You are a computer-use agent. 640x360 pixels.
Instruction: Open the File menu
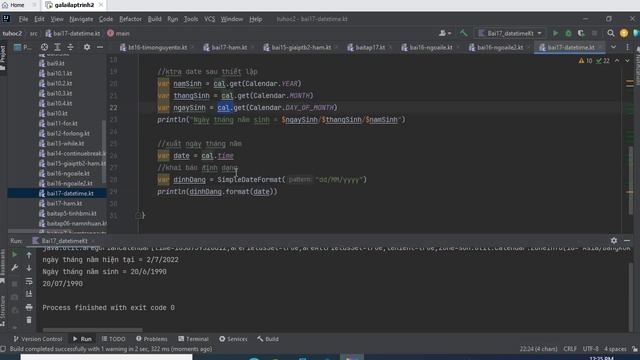click(23, 19)
